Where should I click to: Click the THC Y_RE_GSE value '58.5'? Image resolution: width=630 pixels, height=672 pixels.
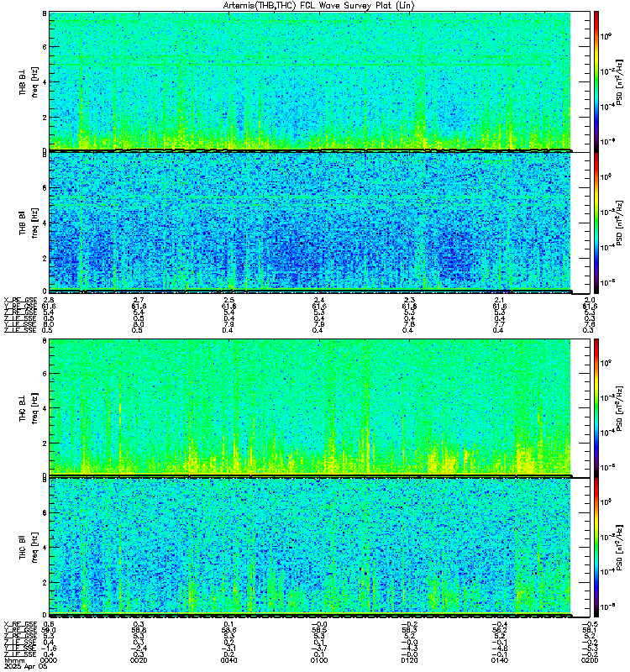coord(319,630)
